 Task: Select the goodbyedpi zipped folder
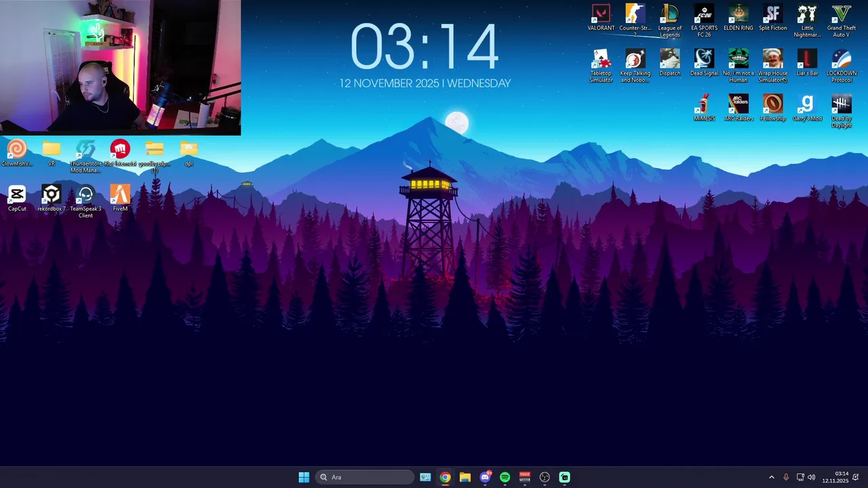(155, 157)
